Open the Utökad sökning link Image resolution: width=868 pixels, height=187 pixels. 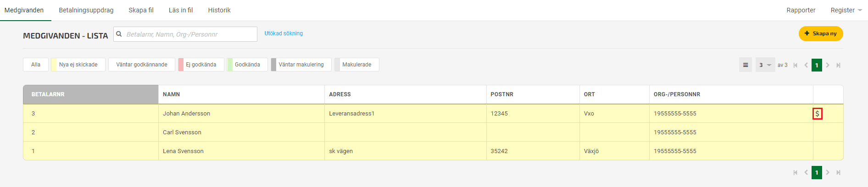pos(284,33)
